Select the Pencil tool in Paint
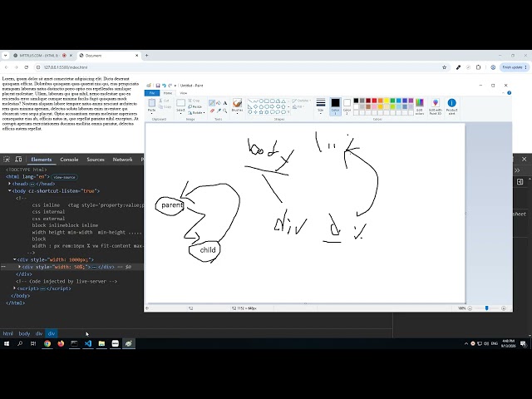532x399 pixels. coord(212,103)
